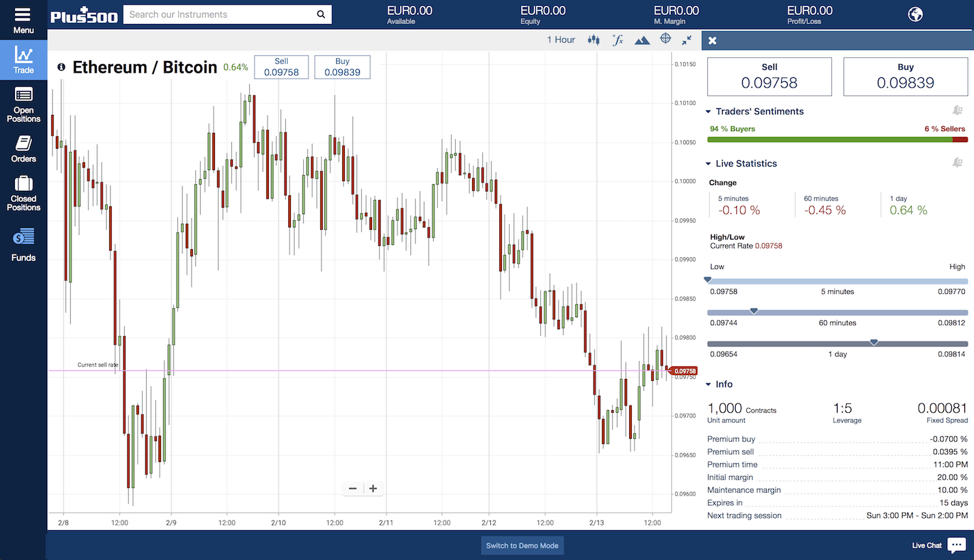Click the 1 day high/low range marker

(874, 342)
